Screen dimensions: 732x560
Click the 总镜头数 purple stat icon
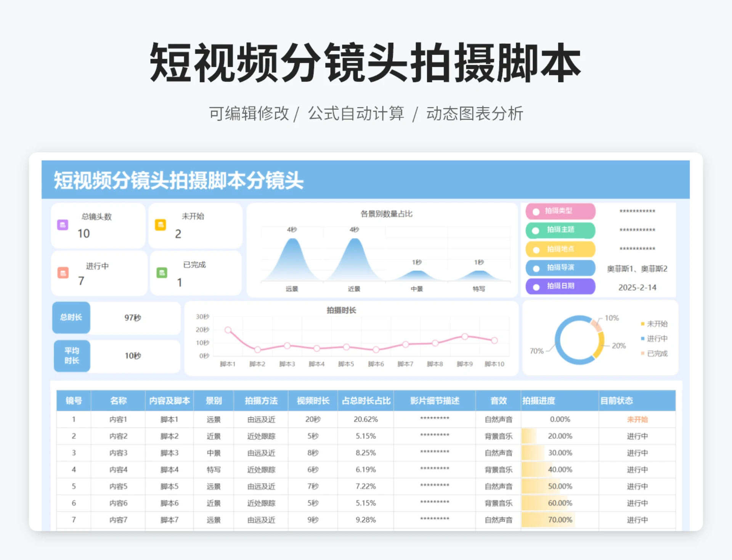pyautogui.click(x=62, y=225)
